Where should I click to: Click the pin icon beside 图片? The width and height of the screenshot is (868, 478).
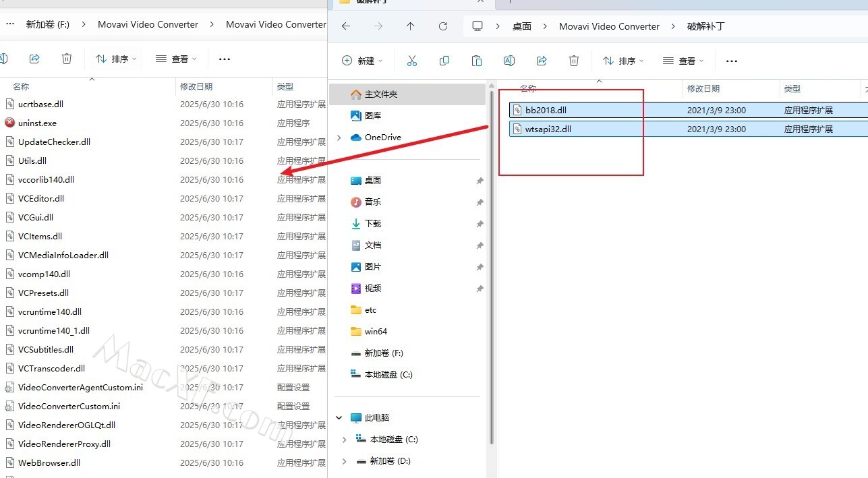[480, 267]
